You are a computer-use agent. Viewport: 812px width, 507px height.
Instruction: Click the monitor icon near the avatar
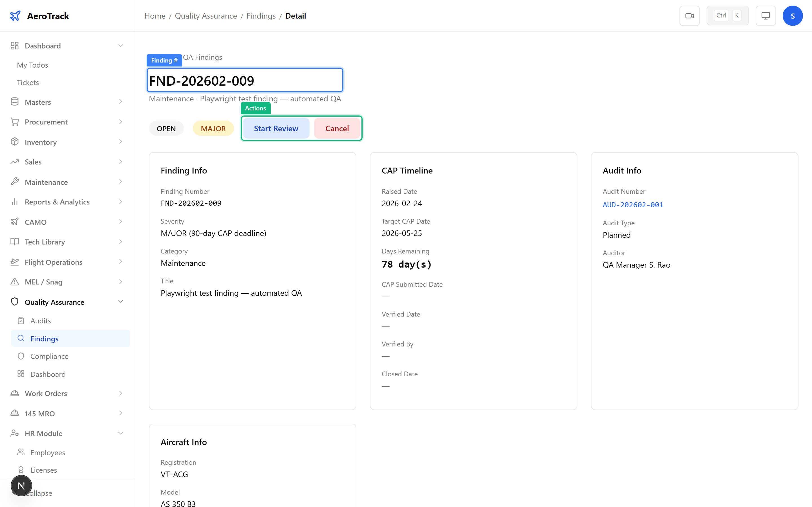[765, 15]
